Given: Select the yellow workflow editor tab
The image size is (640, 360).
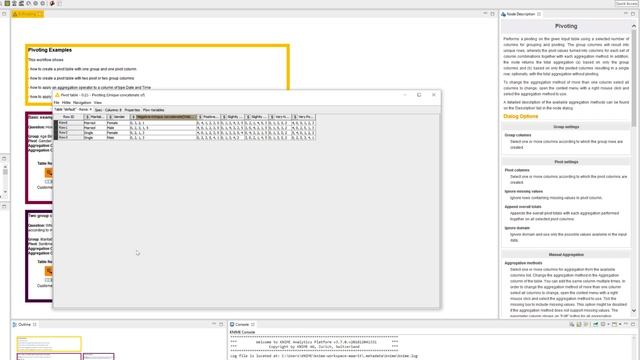Looking at the screenshot, I should 27,14.
